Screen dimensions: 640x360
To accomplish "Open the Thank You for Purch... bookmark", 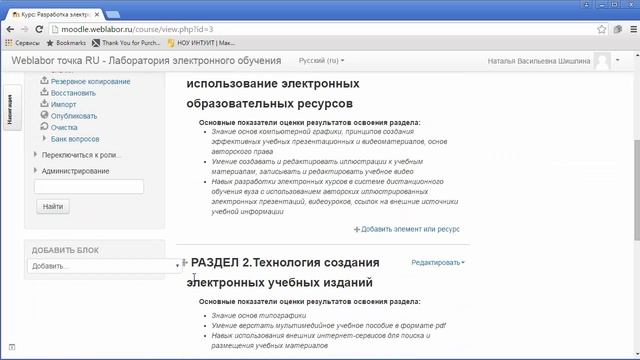I will 126,43.
